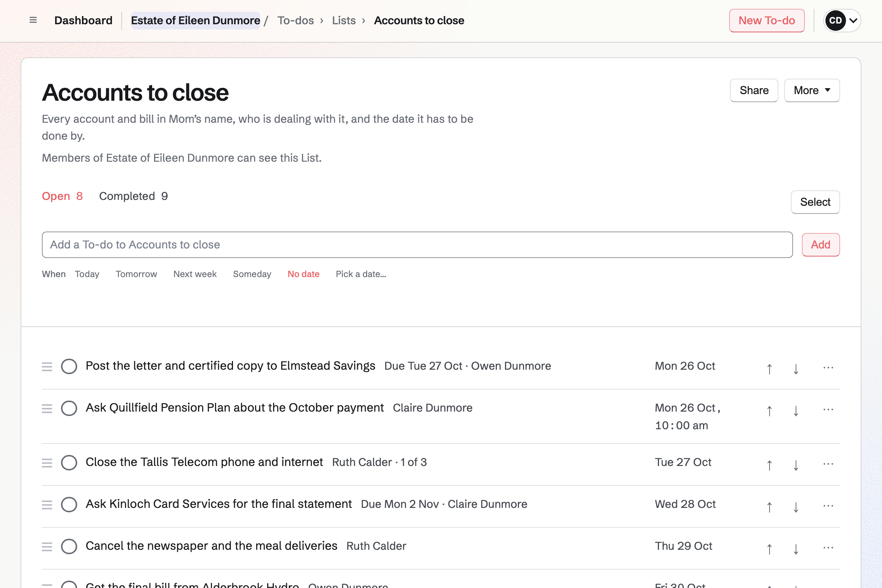
Task: Open the Pick a date… picker
Action: coord(361,274)
